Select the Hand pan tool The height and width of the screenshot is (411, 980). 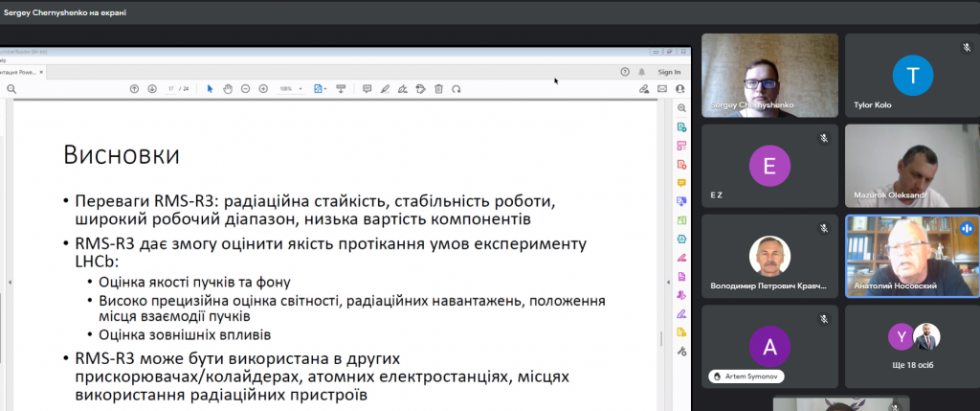[x=228, y=89]
